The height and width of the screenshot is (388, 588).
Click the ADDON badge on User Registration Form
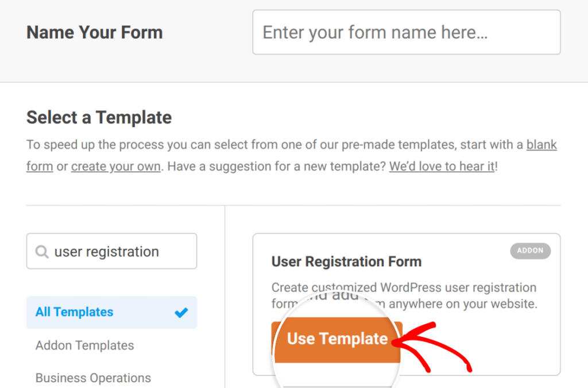coord(530,251)
